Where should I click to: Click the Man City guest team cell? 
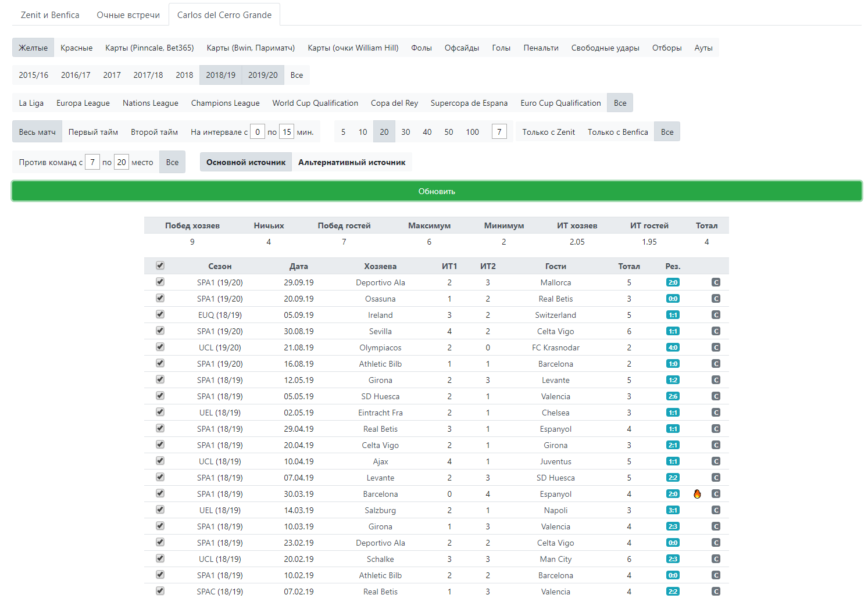(556, 559)
